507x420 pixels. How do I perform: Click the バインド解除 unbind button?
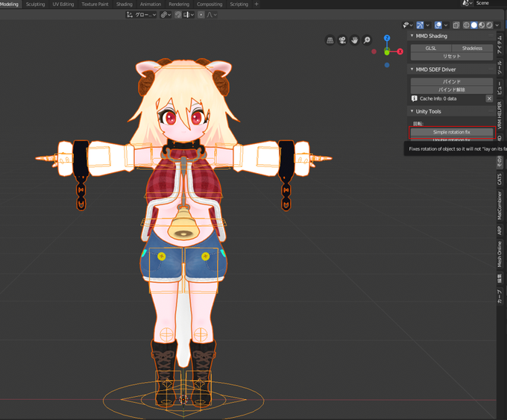pos(452,90)
